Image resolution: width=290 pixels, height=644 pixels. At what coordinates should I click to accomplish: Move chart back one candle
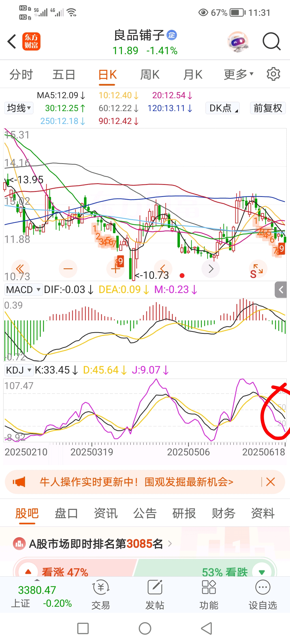(x=163, y=269)
